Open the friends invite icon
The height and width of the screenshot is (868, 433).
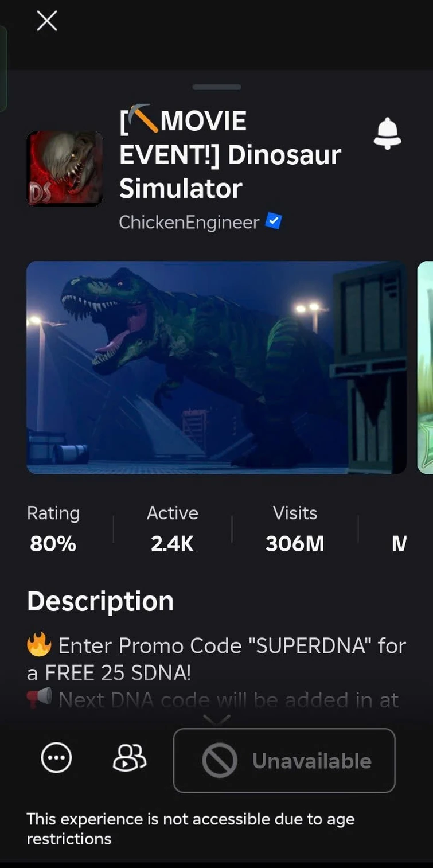(130, 758)
